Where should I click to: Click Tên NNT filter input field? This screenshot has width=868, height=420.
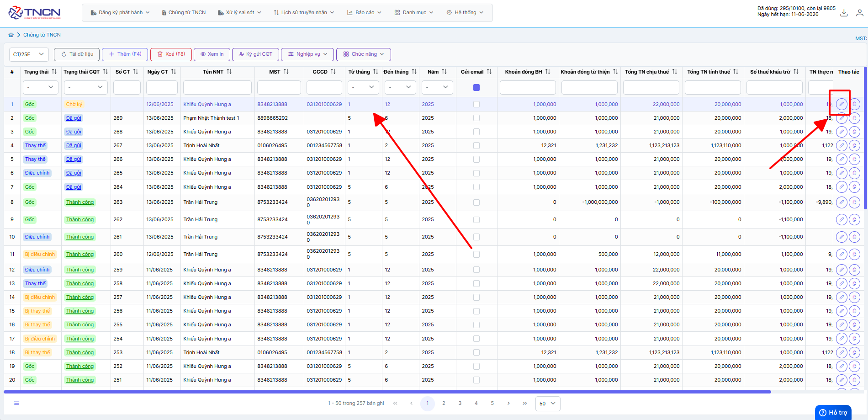(x=217, y=87)
